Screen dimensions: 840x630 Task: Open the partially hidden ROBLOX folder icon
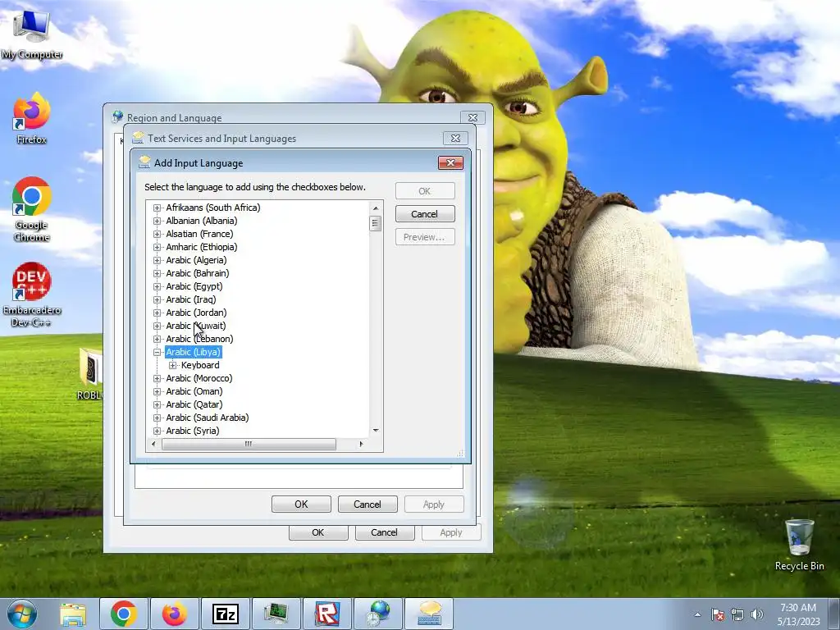[x=90, y=374]
